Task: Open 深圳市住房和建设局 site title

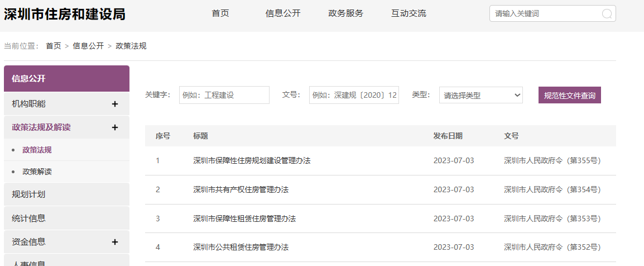Action: coord(65,14)
